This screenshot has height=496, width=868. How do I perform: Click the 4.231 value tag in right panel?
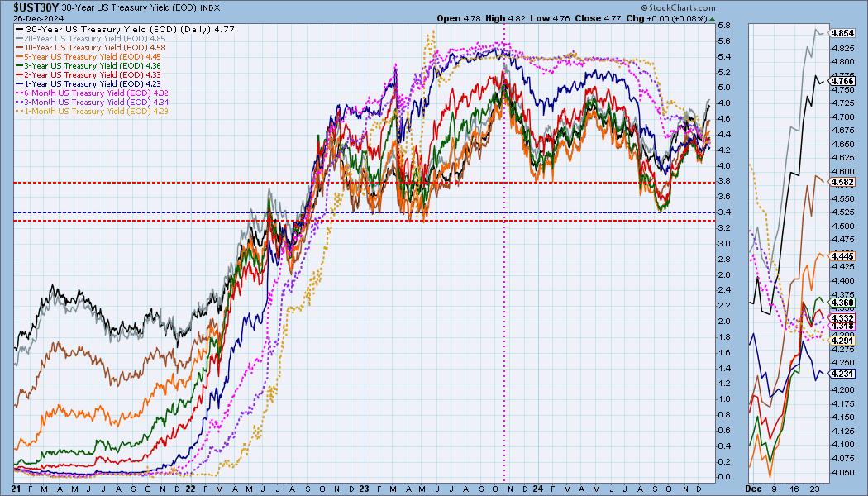(x=842, y=374)
